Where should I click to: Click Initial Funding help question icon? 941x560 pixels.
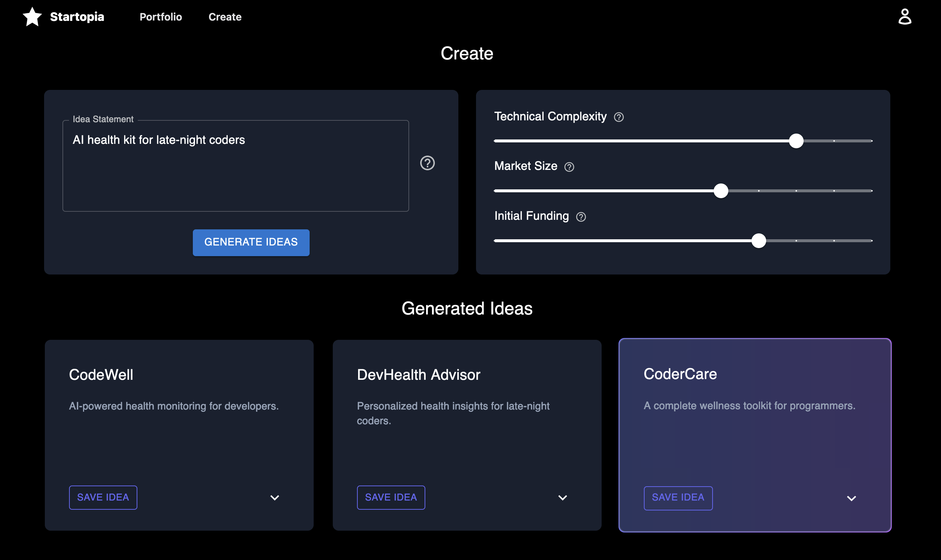point(581,217)
